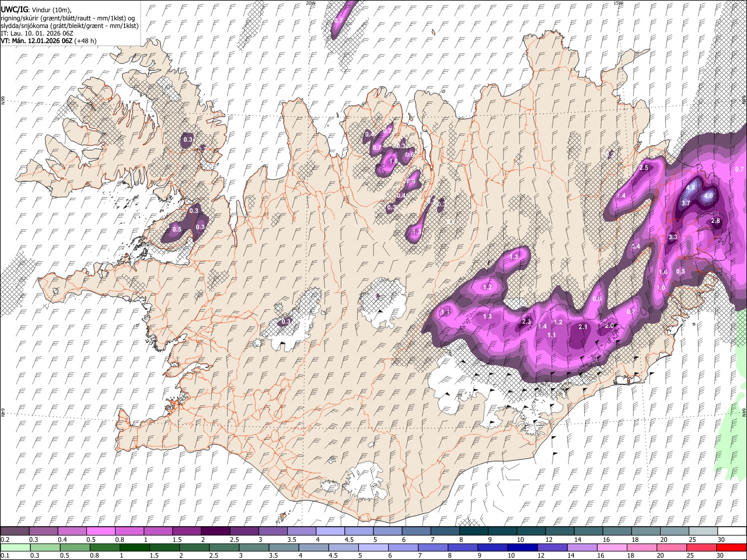Click the dark teal 8–9 swatch, upper legend
The height and width of the screenshot is (560, 747).
(473, 531)
